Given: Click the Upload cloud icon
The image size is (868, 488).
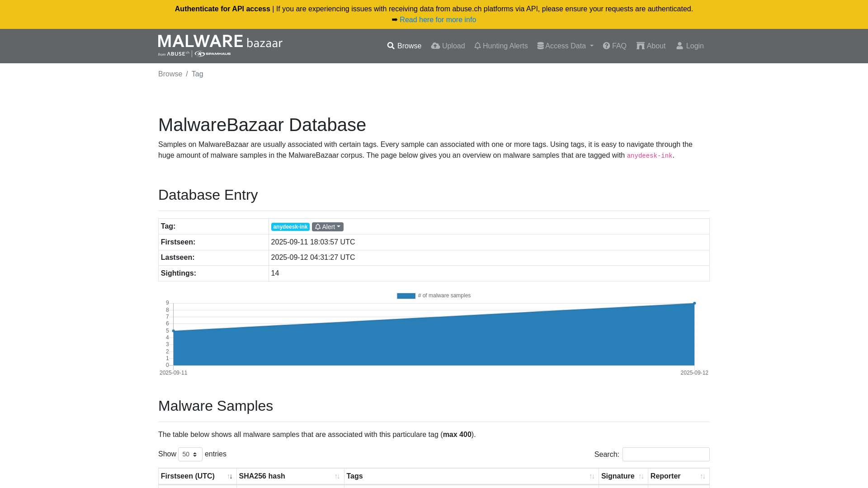Looking at the screenshot, I should 435,46.
